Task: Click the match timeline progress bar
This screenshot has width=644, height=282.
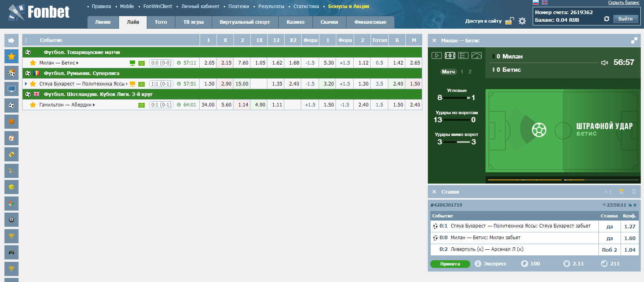Action: pyautogui.click(x=563, y=180)
